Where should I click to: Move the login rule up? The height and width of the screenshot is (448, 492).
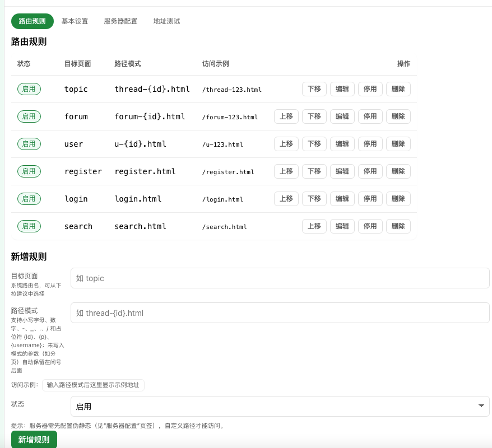point(286,199)
